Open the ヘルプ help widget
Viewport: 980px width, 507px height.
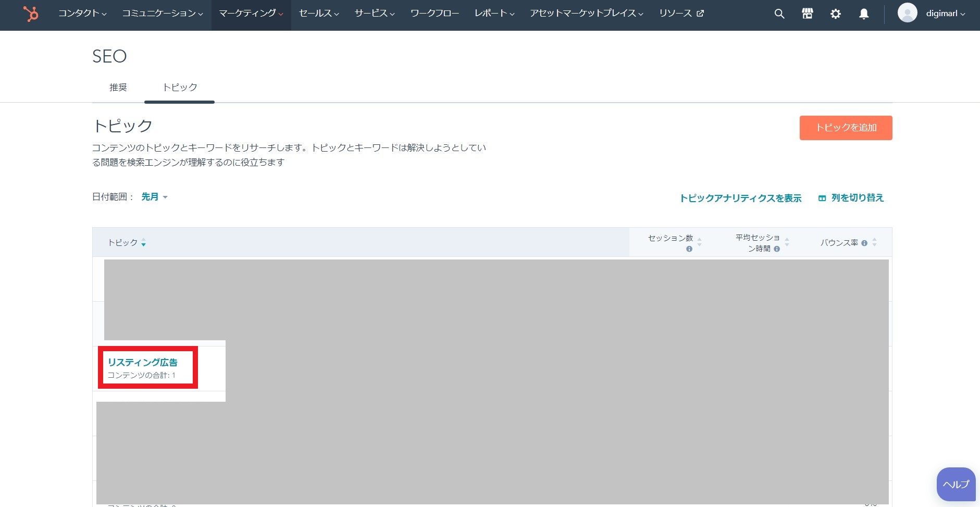point(956,485)
